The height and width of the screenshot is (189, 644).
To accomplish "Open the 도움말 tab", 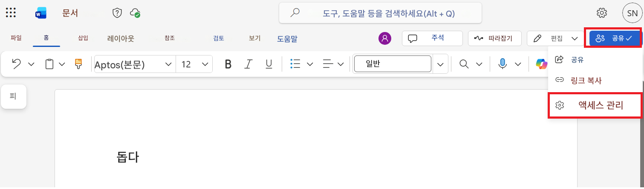I will coord(287,39).
